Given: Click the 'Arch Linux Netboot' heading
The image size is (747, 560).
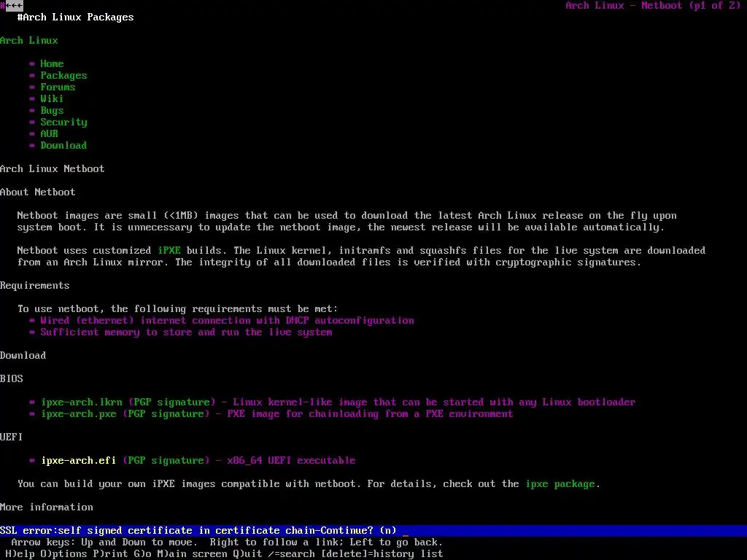Looking at the screenshot, I should 53,168.
